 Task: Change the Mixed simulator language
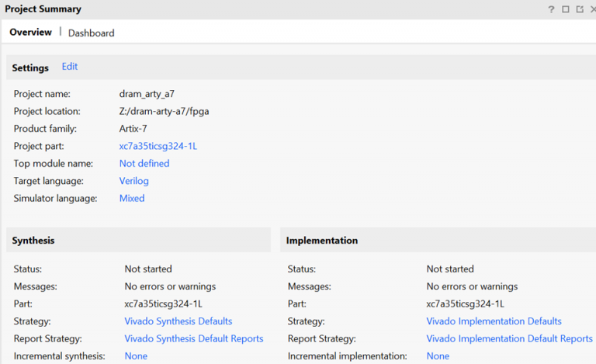132,198
